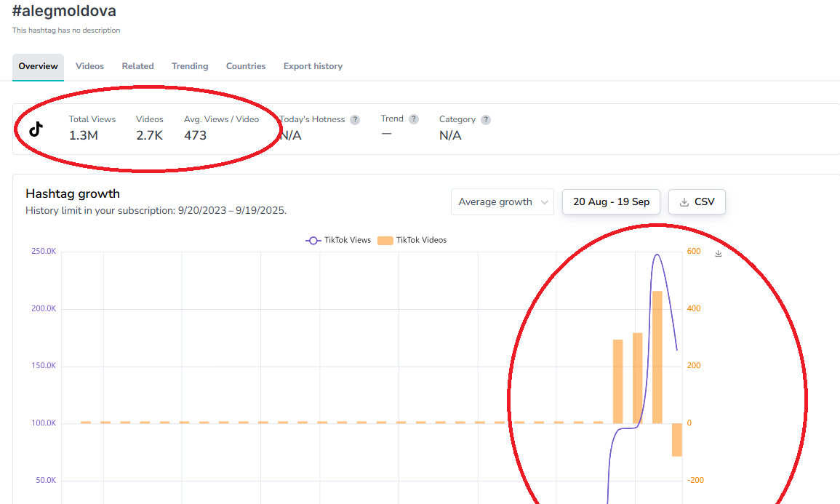Screen dimensions: 840x504
Task: Export data with the CSV button
Action: [697, 202]
